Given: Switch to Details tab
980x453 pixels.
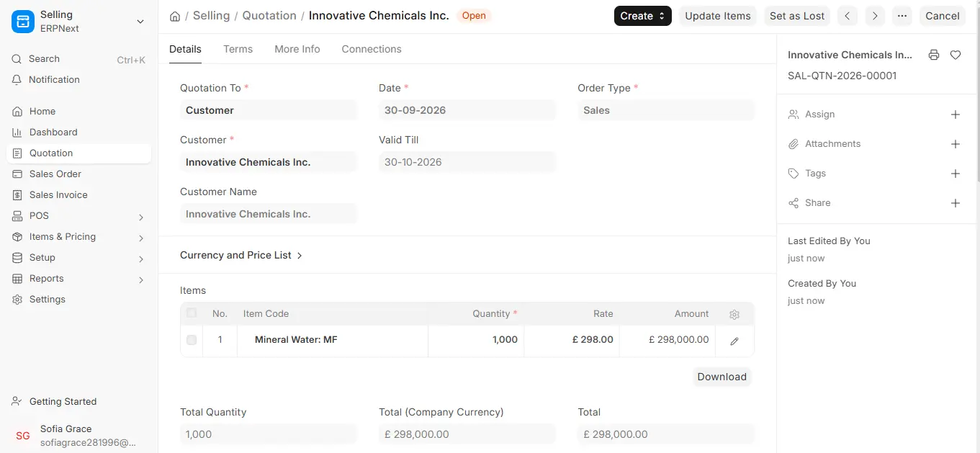Looking at the screenshot, I should click(x=185, y=49).
